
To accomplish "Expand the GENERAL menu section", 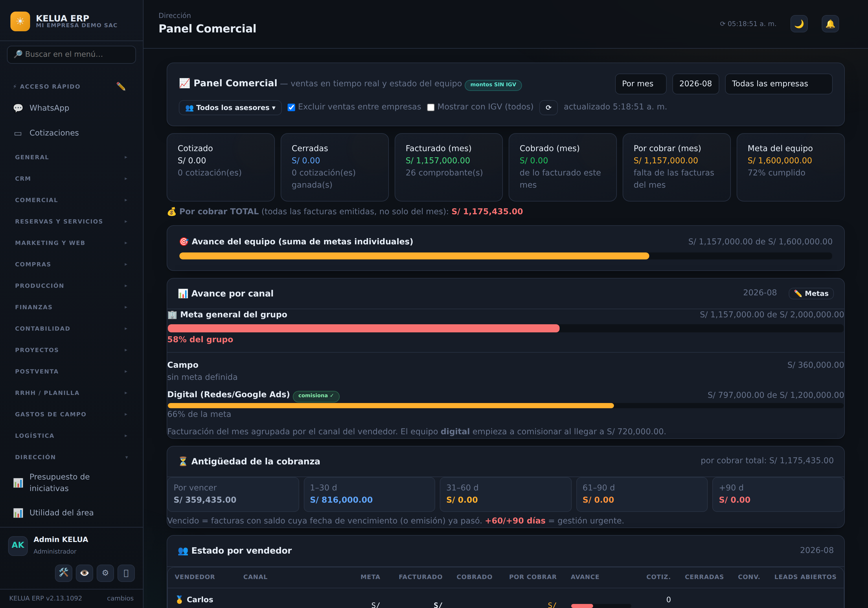I will (71, 157).
